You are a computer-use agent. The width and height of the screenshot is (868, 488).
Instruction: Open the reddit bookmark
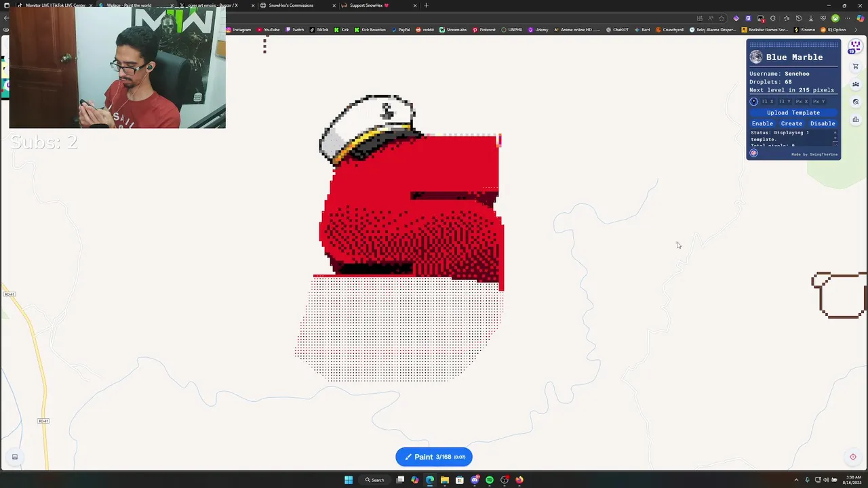(x=425, y=30)
